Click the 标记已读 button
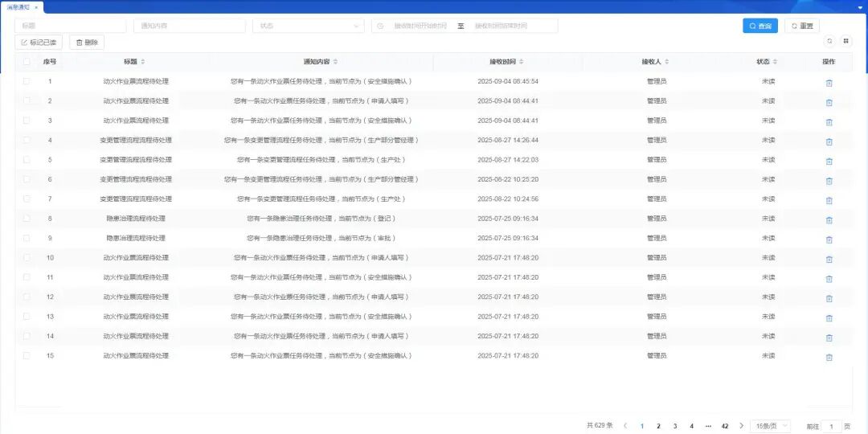The height and width of the screenshot is (434, 868). (39, 42)
